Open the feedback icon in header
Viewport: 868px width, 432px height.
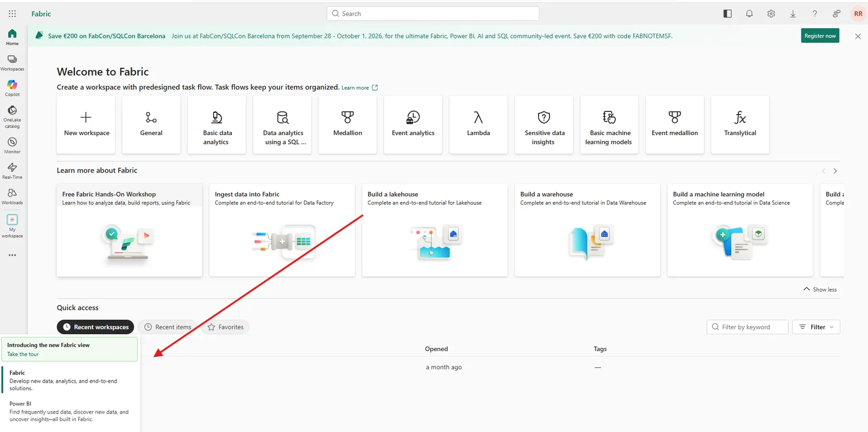tap(836, 14)
